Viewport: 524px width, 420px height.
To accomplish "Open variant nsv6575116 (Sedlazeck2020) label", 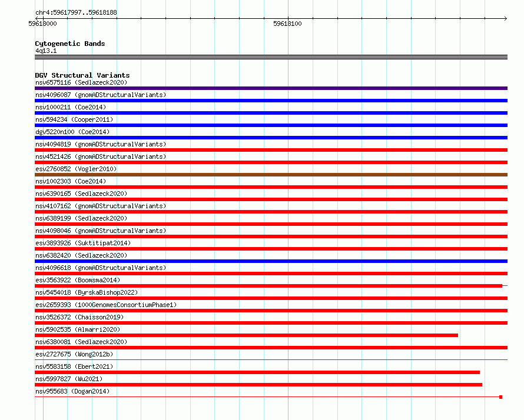I will 81,82.
